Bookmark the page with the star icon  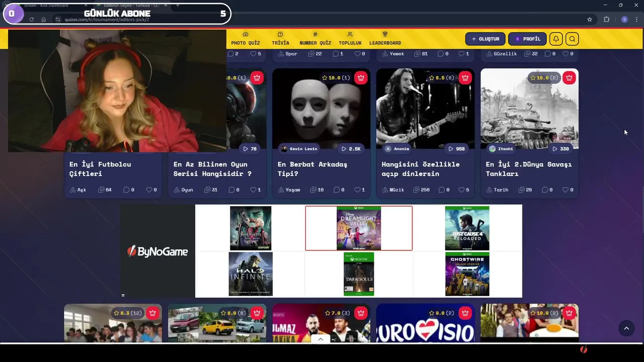pyautogui.click(x=590, y=20)
